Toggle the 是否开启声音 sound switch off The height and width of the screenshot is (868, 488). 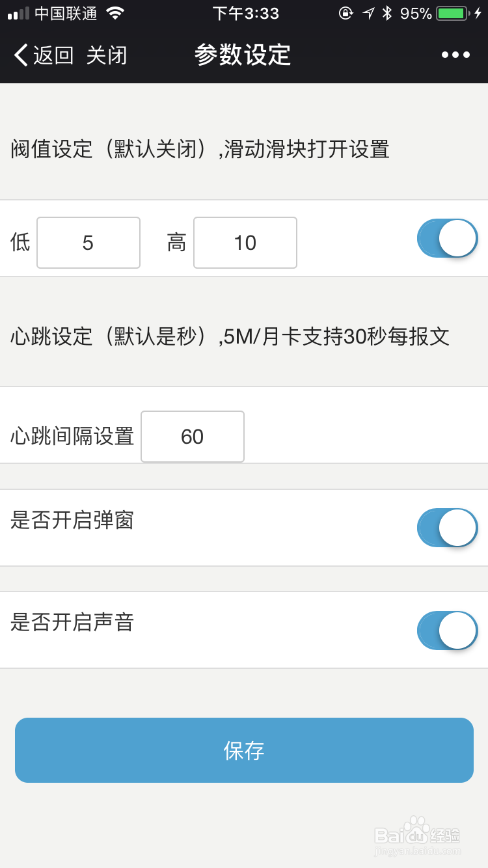tap(447, 631)
